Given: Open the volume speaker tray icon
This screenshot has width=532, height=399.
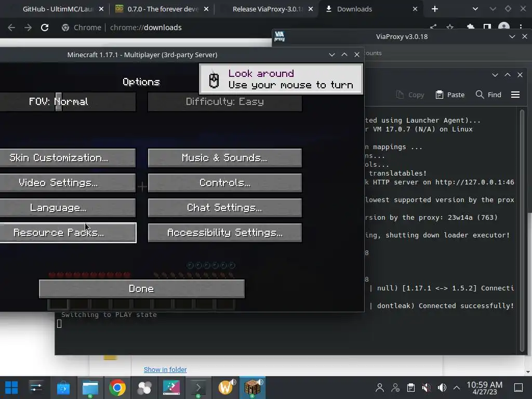Looking at the screenshot, I should (x=442, y=388).
